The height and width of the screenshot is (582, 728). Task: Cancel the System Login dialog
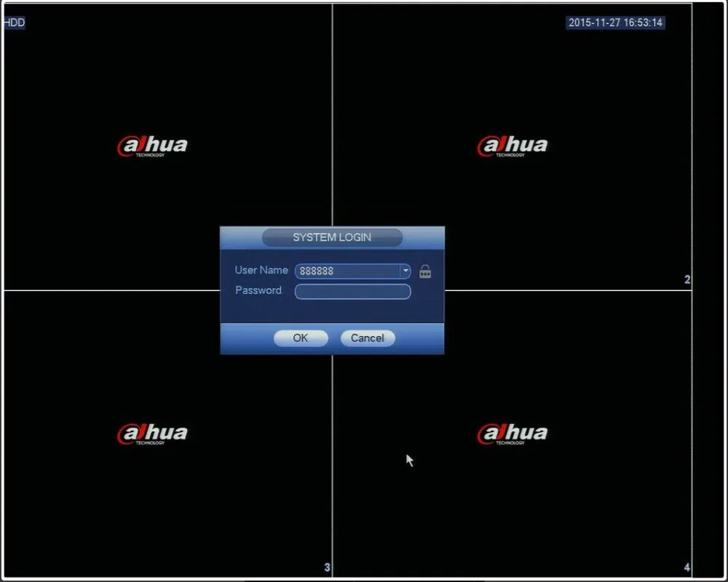point(367,338)
